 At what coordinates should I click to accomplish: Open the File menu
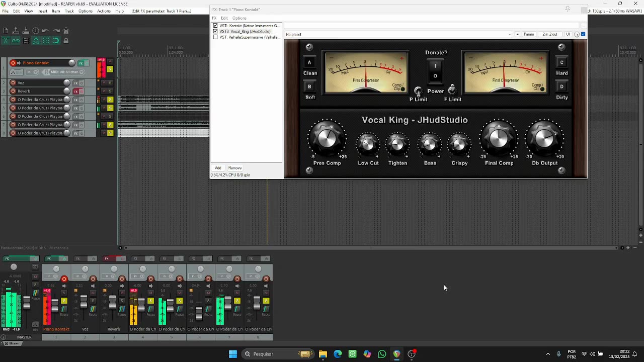click(x=5, y=11)
